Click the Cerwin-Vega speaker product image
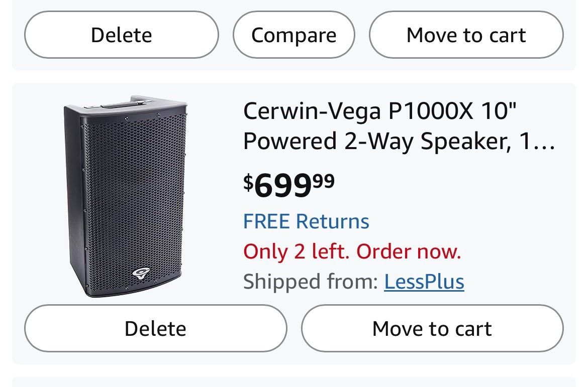Viewport: 588px width, 387px height. tap(125, 196)
